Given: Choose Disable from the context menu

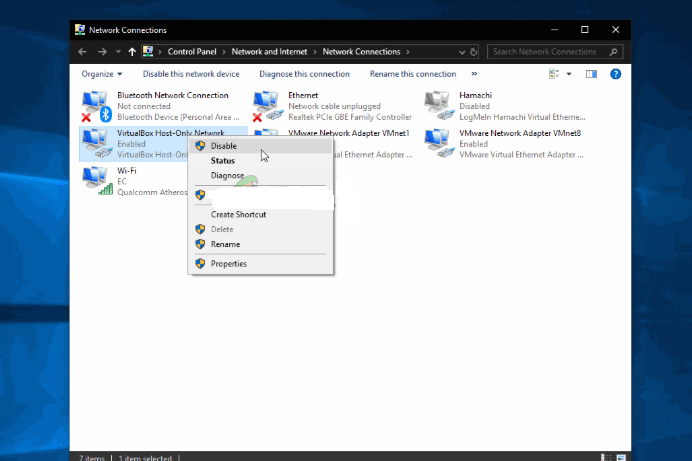Looking at the screenshot, I should coord(260,146).
